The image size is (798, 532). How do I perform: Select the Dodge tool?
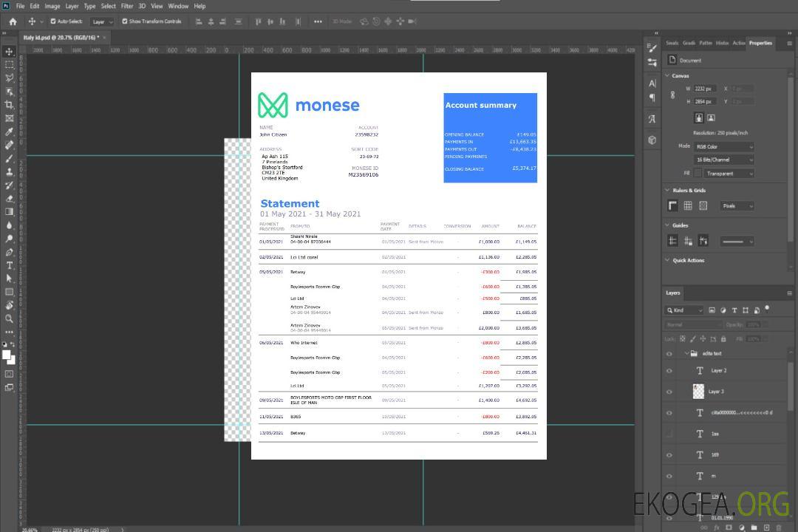[x=9, y=238]
